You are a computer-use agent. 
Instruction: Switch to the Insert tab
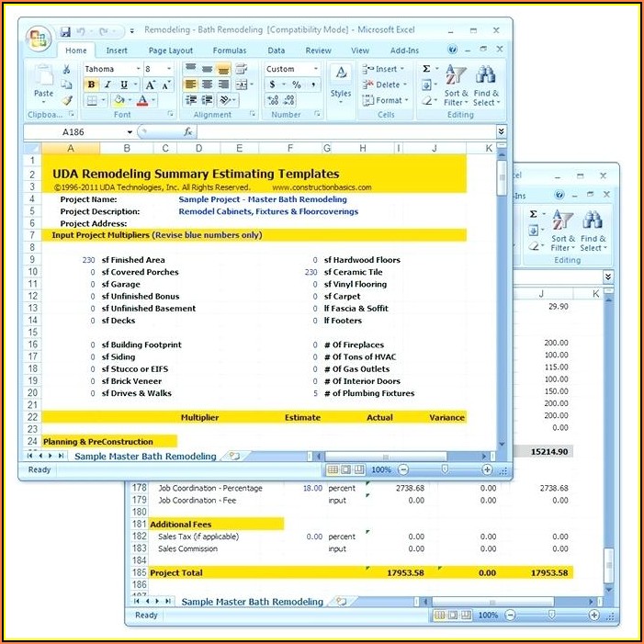pyautogui.click(x=117, y=51)
